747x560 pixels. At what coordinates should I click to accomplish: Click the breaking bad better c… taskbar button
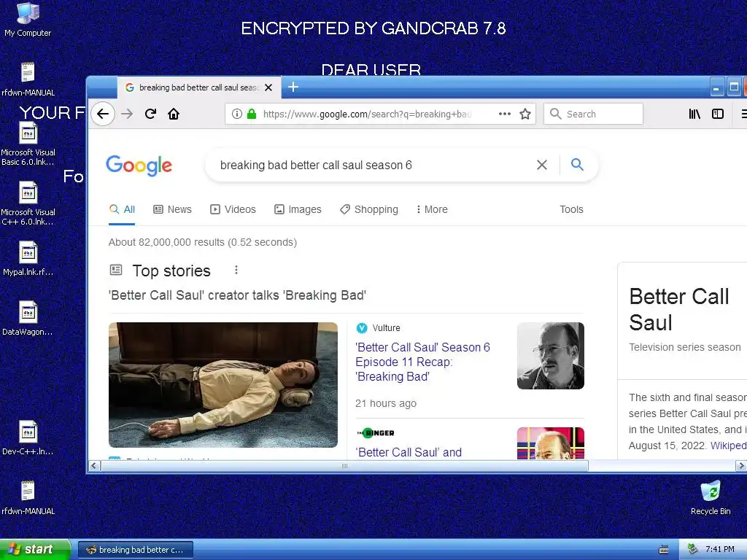(x=136, y=550)
